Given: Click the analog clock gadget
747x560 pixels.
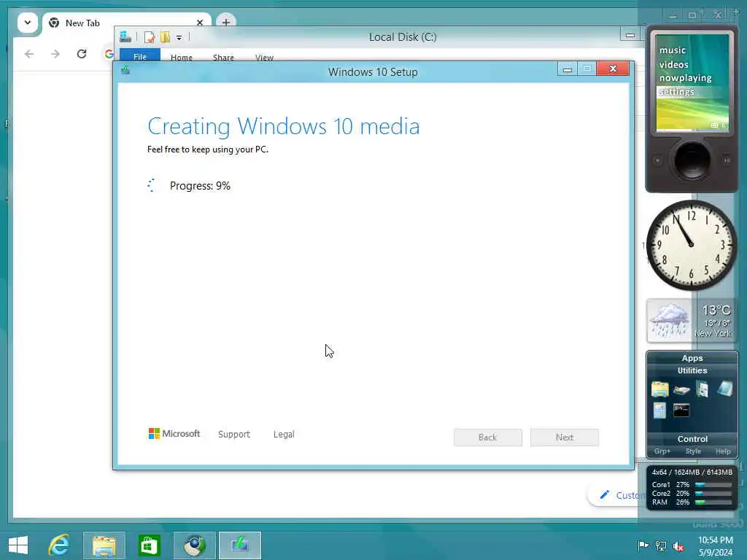Looking at the screenshot, I should point(691,245).
